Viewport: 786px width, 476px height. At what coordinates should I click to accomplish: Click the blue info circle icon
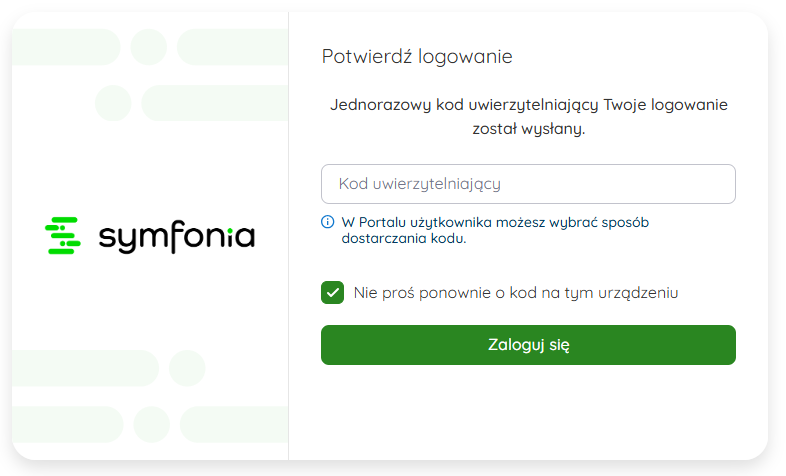[x=327, y=222]
